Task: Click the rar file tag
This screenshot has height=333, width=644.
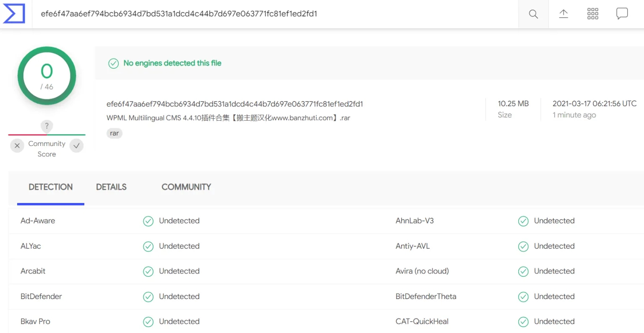Action: 114,133
